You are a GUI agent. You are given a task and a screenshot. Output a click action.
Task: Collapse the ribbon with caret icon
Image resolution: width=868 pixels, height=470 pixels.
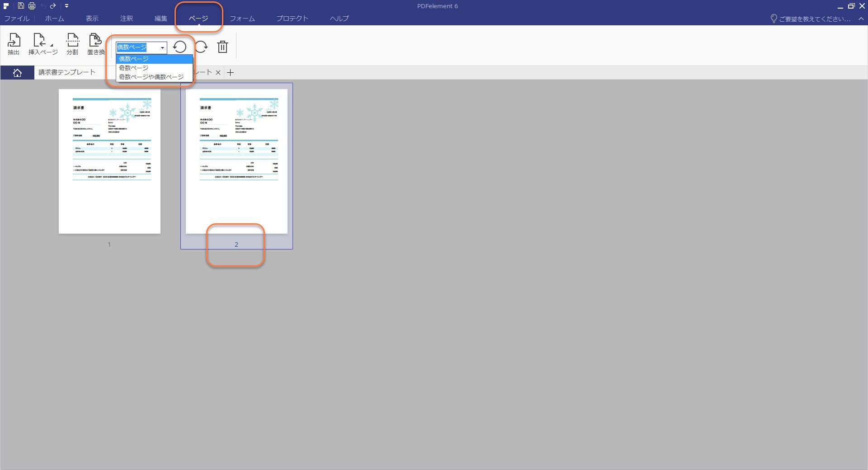pos(861,19)
